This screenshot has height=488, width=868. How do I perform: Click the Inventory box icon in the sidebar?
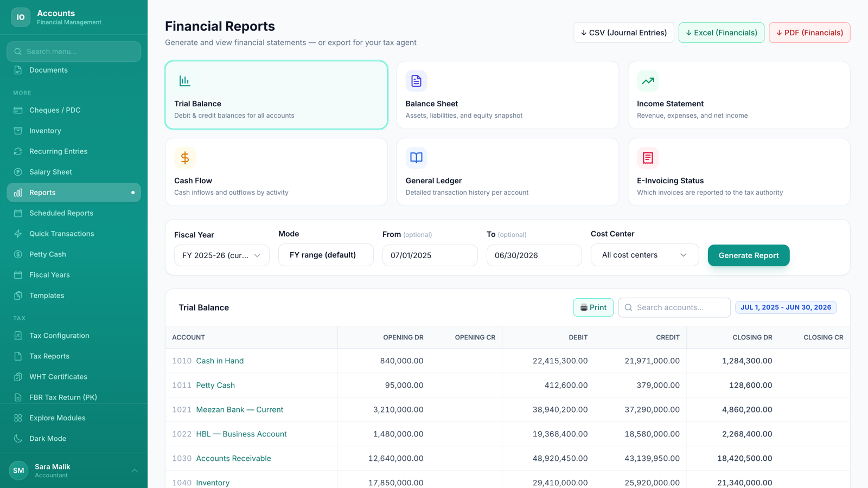coord(18,131)
